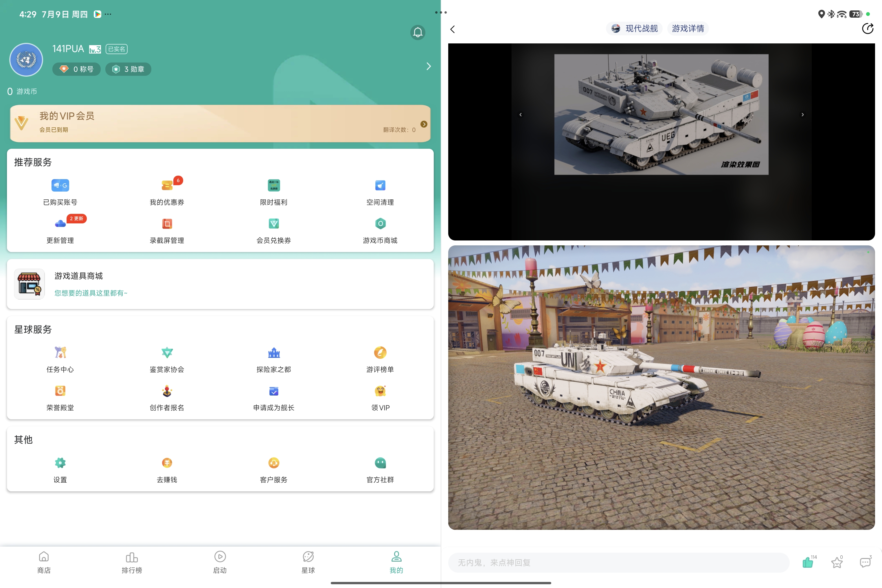Open the notification bell icon

point(417,32)
